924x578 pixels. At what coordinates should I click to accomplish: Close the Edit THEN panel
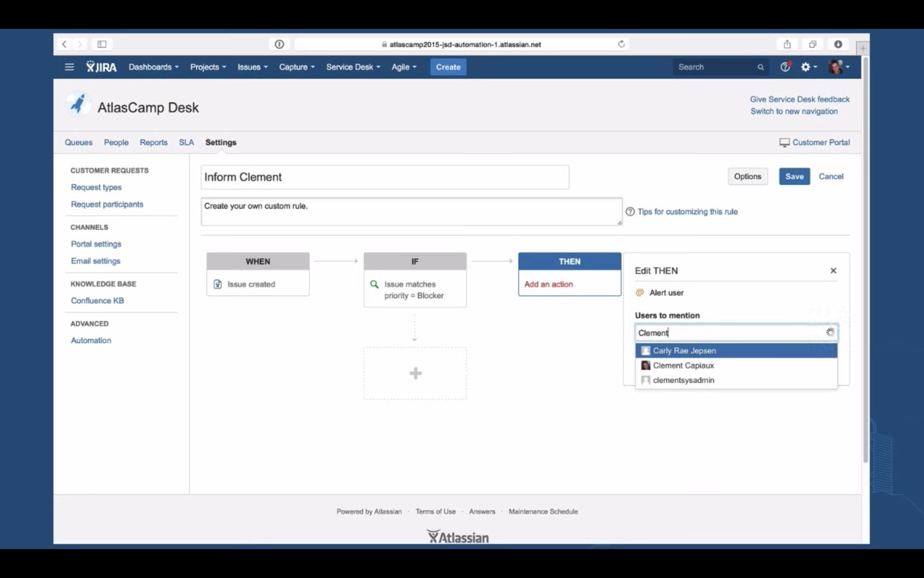coord(833,271)
